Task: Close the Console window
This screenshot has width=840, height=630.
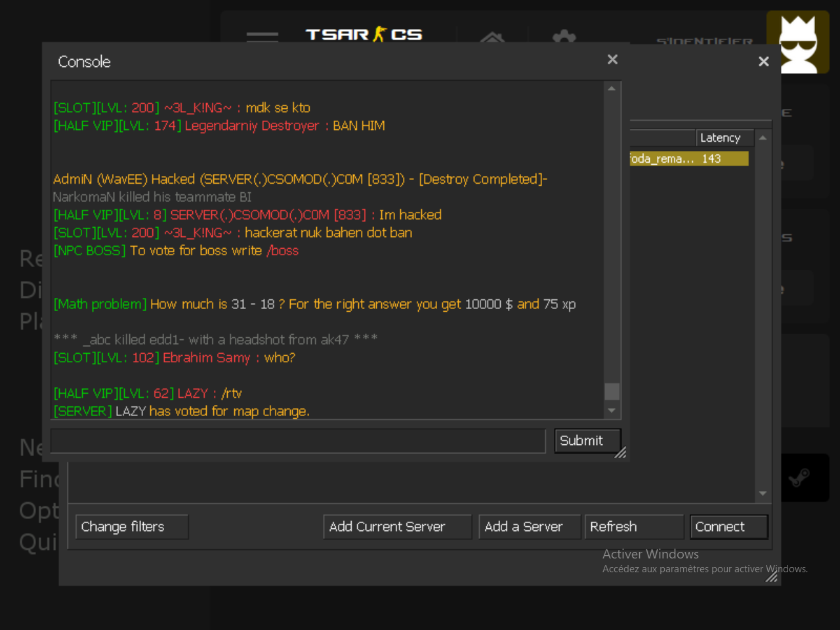Action: click(612, 60)
